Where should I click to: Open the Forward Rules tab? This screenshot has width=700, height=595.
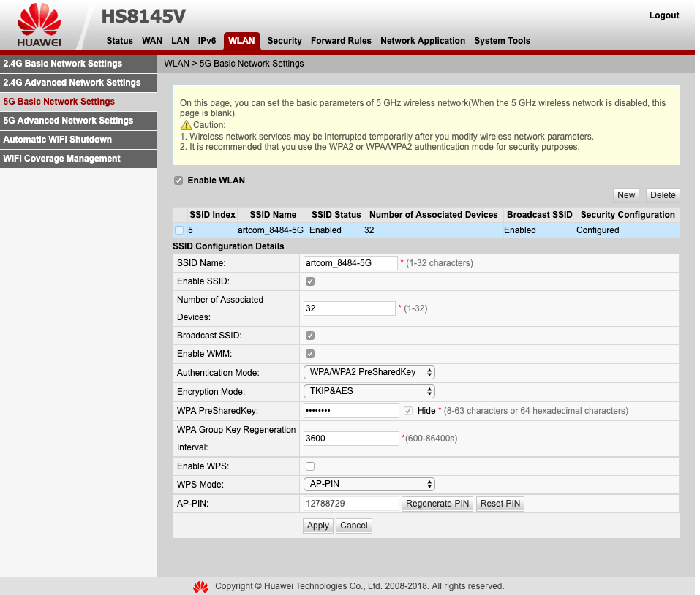341,41
